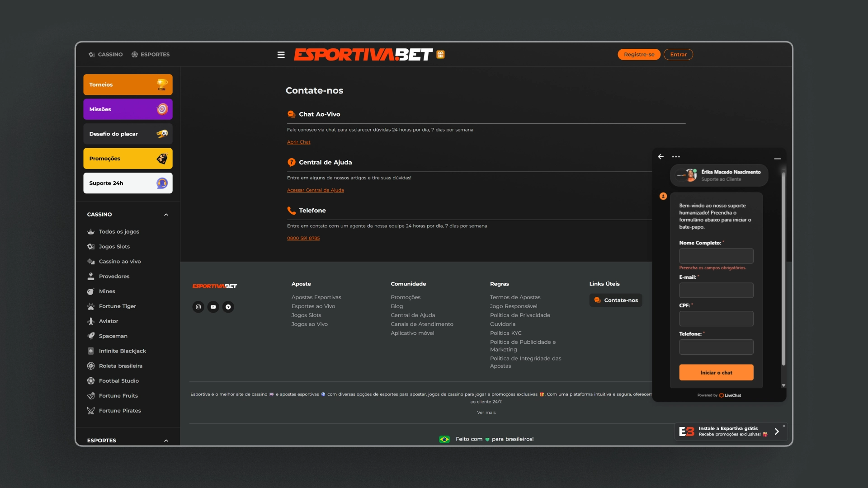Screen dimensions: 868x488
Task: Click the Missões target icon
Action: [162, 109]
